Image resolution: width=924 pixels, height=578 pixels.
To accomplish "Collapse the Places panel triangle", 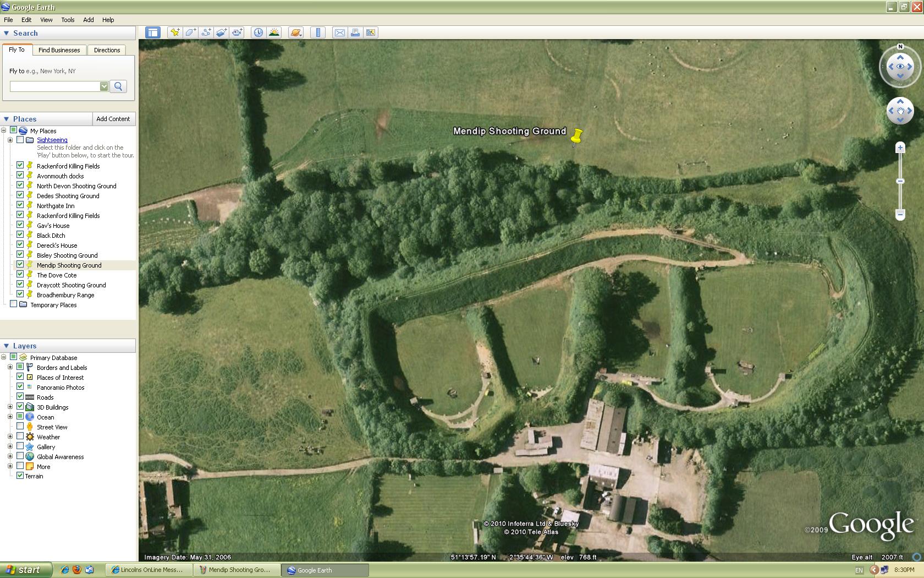I will pos(7,119).
